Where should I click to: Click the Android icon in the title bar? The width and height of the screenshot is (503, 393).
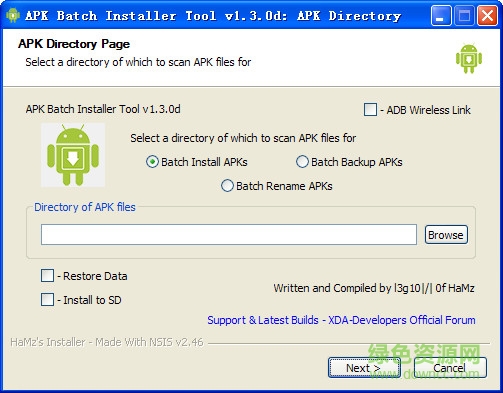[13, 15]
